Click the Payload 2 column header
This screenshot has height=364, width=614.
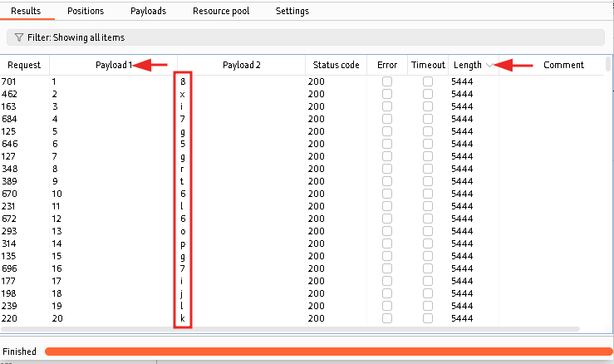coord(242,65)
